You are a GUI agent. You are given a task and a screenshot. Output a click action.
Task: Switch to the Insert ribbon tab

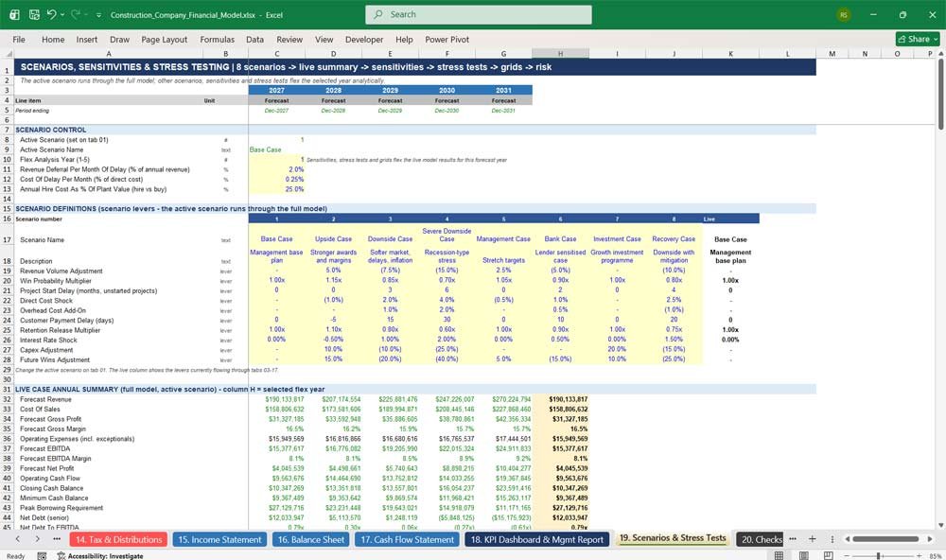[x=86, y=39]
